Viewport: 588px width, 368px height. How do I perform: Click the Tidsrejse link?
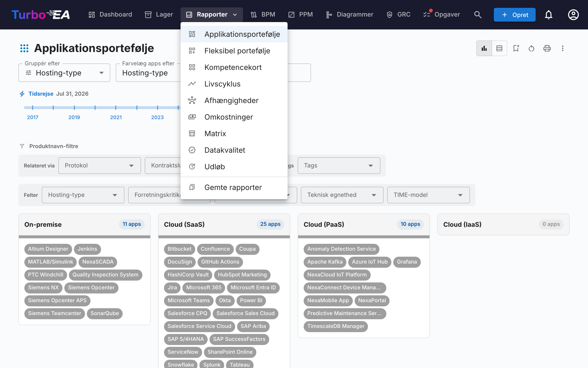tap(41, 94)
